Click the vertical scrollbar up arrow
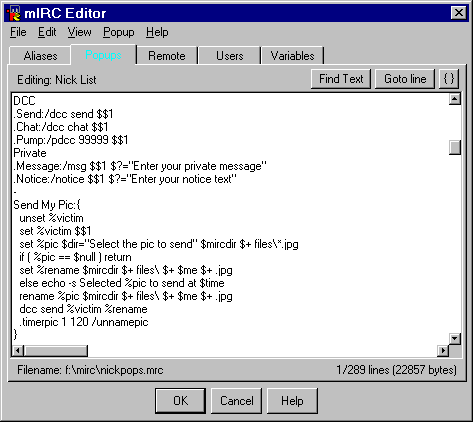The image size is (473, 422). tap(455, 99)
